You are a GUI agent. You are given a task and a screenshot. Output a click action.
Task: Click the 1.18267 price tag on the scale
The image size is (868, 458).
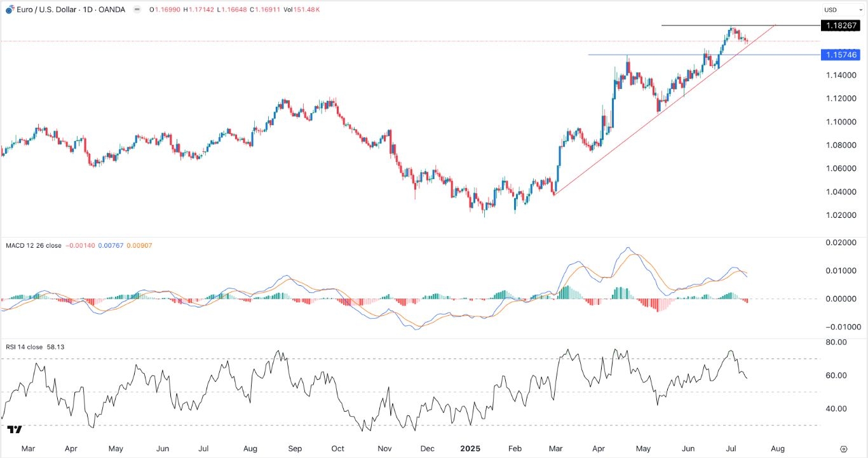click(x=841, y=26)
